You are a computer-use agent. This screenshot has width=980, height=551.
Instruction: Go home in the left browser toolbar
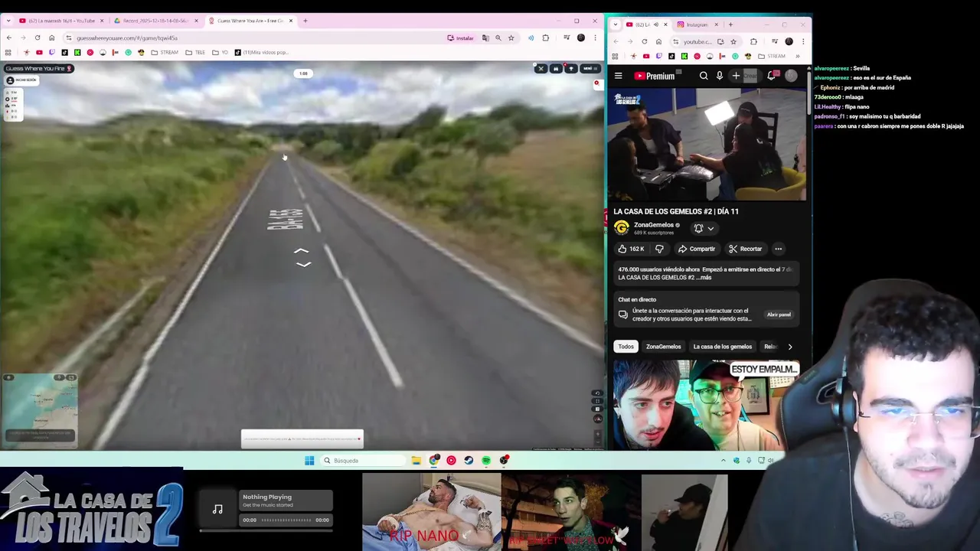(51, 37)
